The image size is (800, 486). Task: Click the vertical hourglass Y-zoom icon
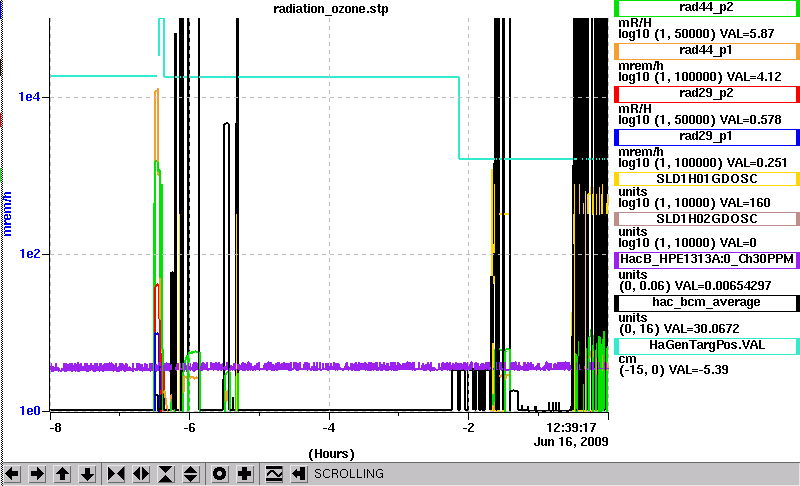[166, 474]
